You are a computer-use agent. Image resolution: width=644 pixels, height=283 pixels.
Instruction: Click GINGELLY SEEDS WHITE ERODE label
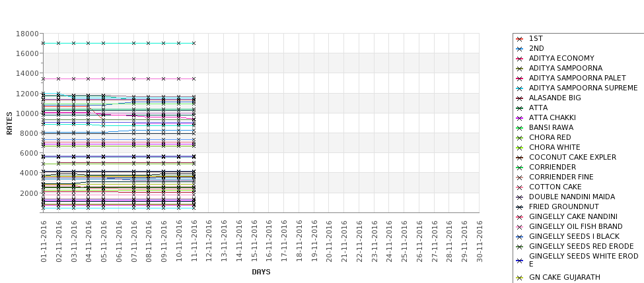584,260
